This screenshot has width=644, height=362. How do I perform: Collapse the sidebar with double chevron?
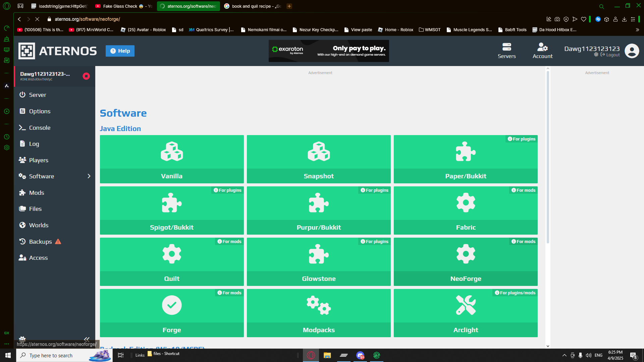tap(87, 339)
